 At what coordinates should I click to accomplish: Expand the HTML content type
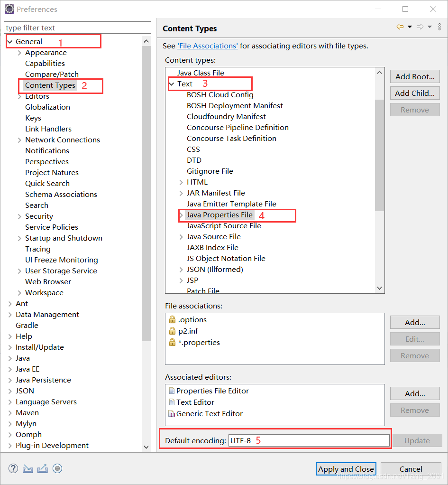pos(181,183)
